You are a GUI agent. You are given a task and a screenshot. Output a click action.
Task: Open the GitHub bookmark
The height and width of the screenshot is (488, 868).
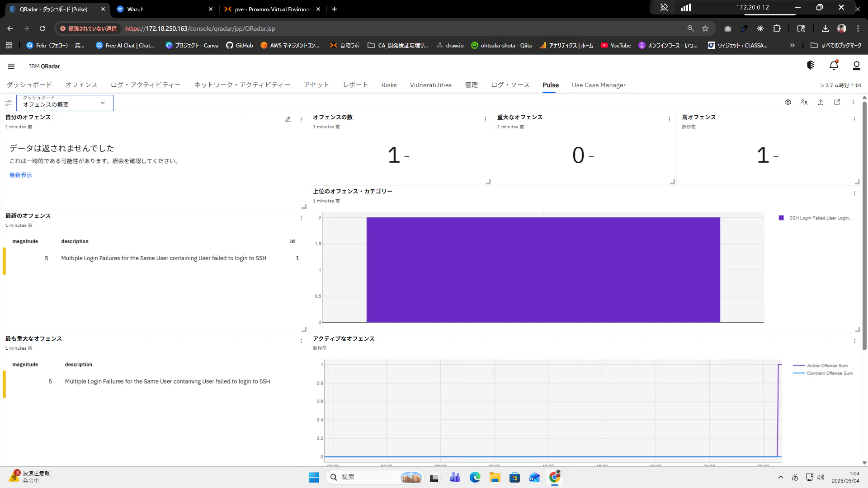tap(240, 45)
